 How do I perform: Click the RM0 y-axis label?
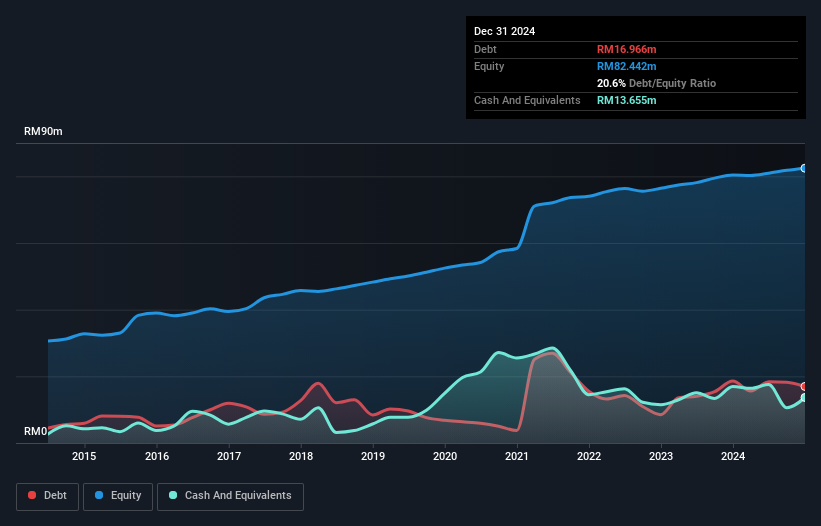point(35,432)
